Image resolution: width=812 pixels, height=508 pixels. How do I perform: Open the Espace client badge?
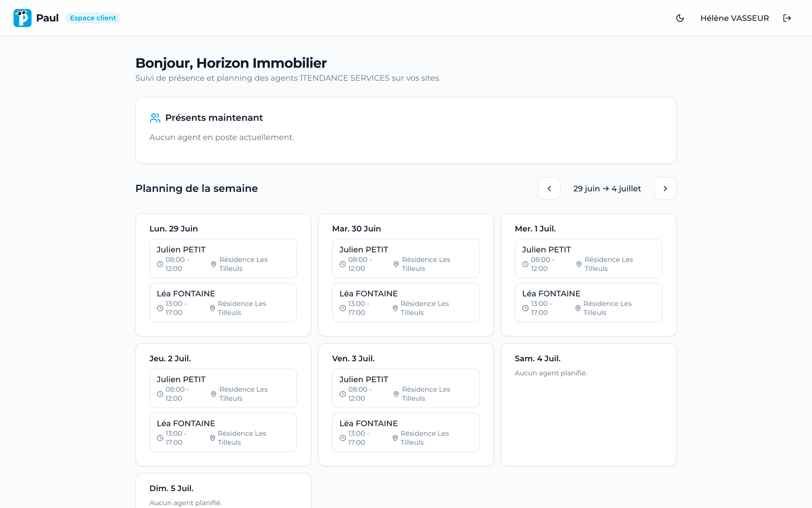[93, 18]
